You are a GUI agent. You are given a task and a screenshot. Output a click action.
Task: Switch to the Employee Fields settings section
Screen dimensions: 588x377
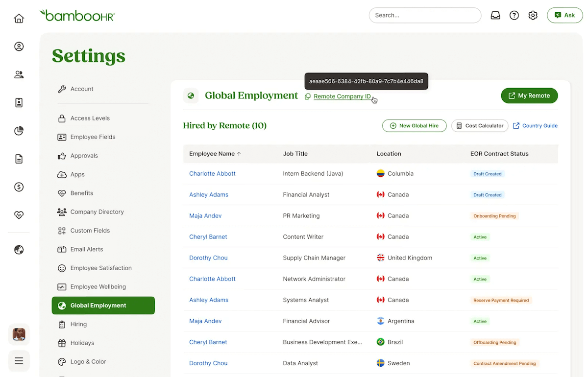[94, 137]
